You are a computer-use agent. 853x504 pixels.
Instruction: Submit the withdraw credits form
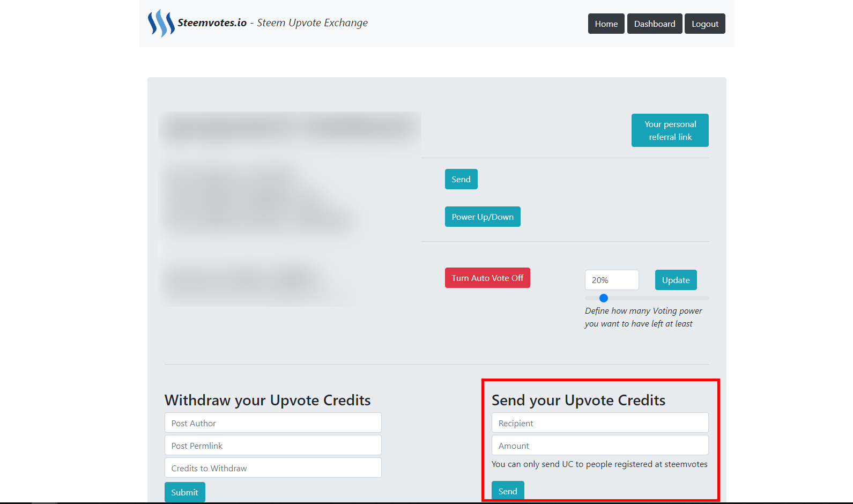tap(185, 492)
